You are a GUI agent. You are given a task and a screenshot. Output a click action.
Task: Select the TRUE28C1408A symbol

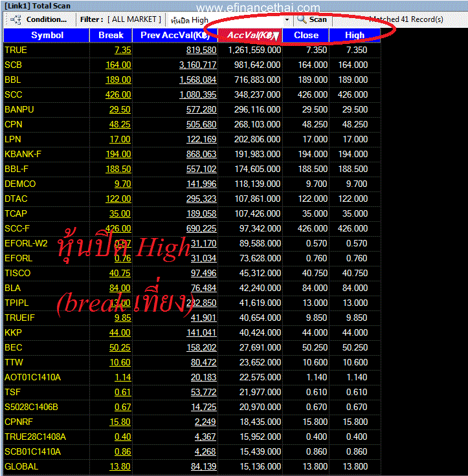point(35,437)
